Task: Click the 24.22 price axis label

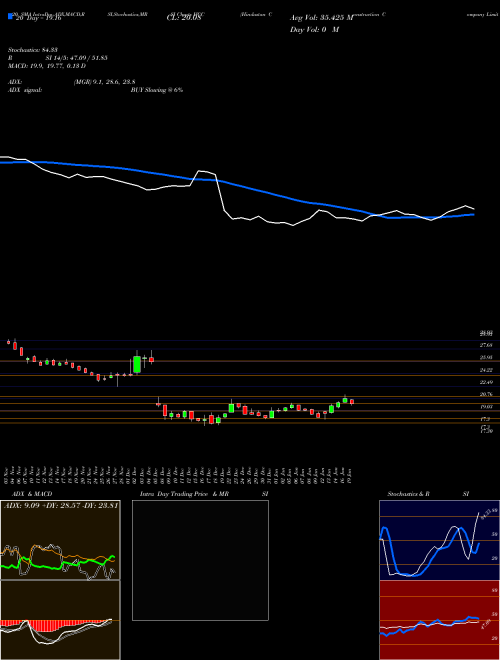Action: point(487,370)
